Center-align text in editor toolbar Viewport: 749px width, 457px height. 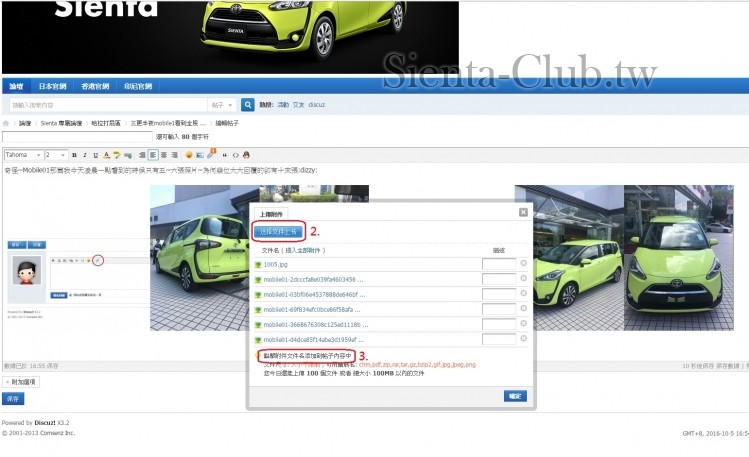[163, 155]
